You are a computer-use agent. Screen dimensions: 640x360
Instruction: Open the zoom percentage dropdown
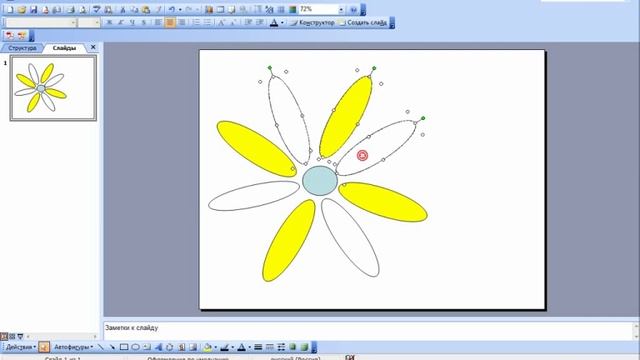pyautogui.click(x=341, y=9)
